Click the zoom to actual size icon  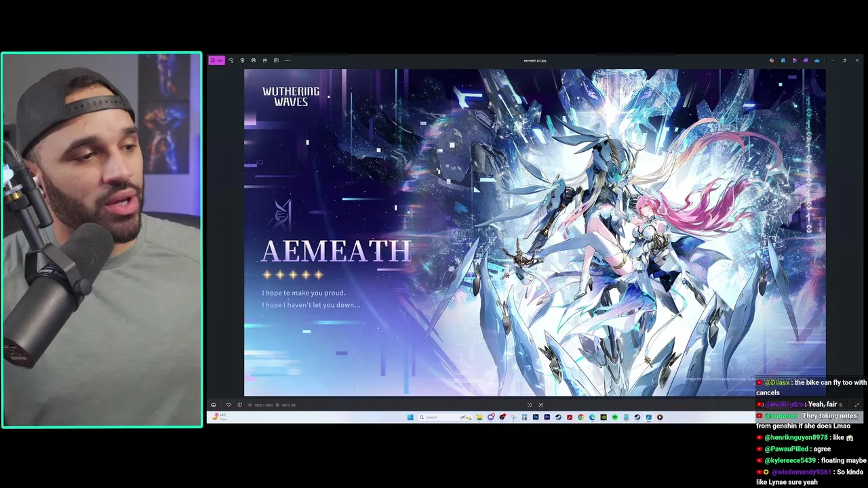540,405
